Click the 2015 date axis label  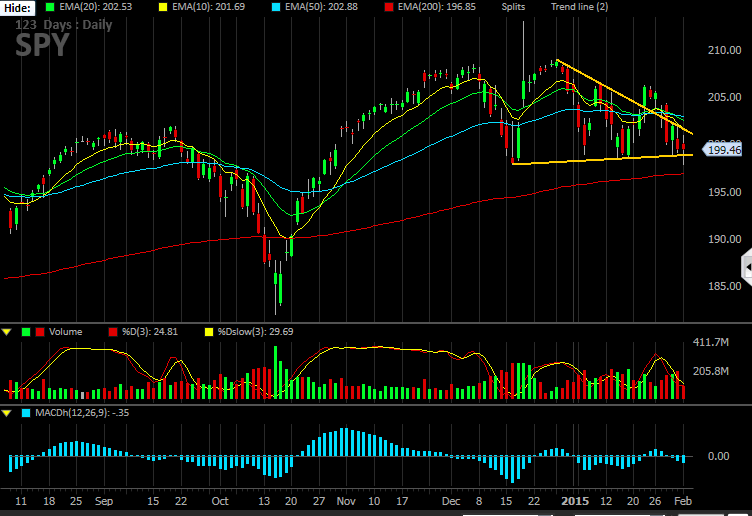point(575,501)
